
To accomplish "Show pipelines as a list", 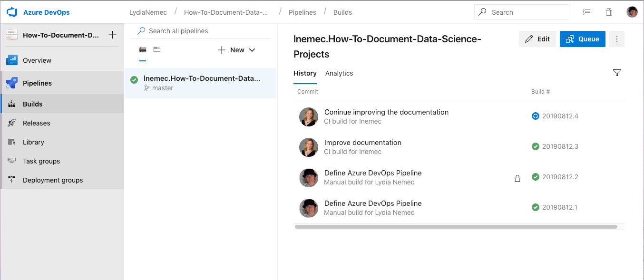I will point(142,49).
